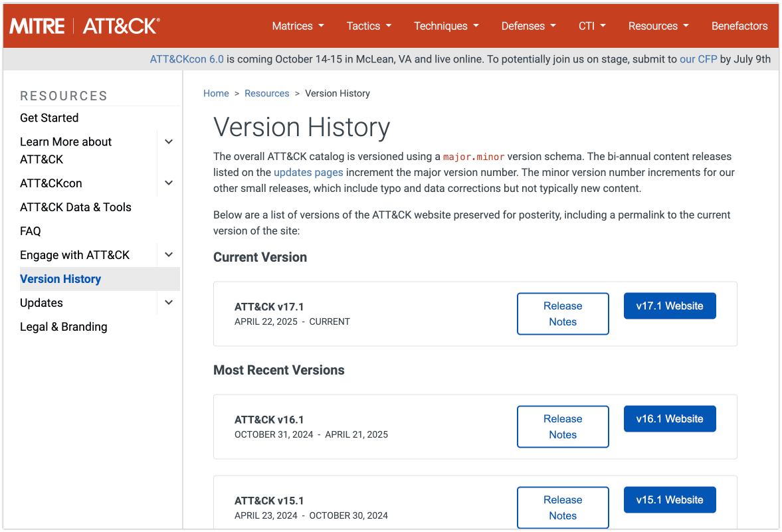782x532 pixels.
Task: Open the FAQ sidebar item
Action: (31, 231)
